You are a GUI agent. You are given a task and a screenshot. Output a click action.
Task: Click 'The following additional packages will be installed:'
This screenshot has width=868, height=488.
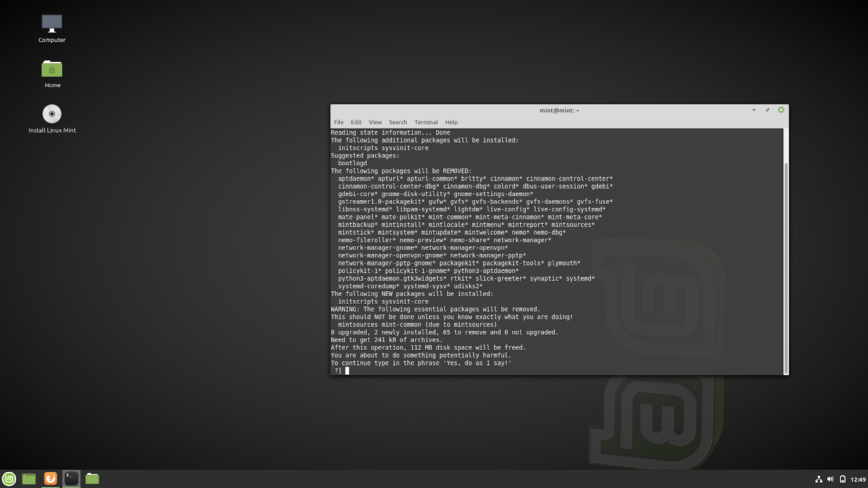click(x=425, y=140)
